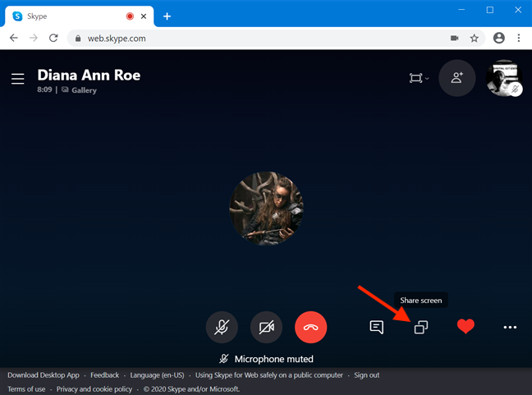
Task: Click the Diana Ann Roe call title
Action: click(x=89, y=75)
